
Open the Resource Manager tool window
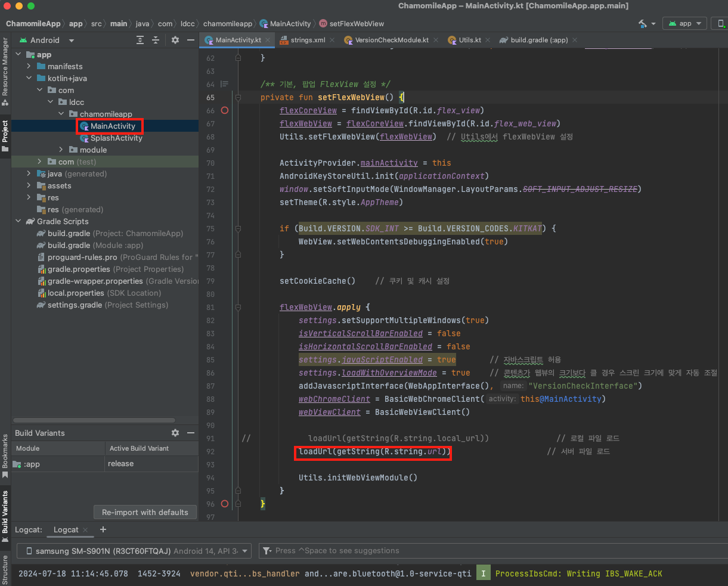point(5,67)
